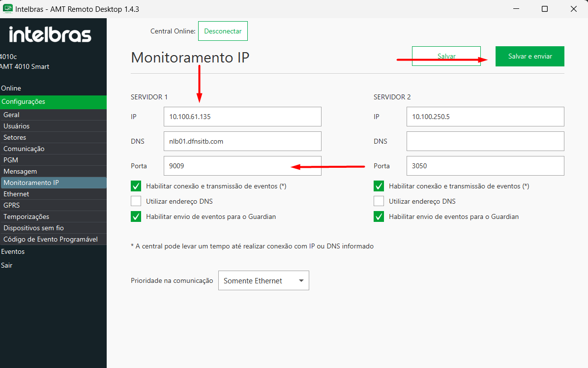
Task: Click the Monitoramento IP page title
Action: tap(190, 58)
